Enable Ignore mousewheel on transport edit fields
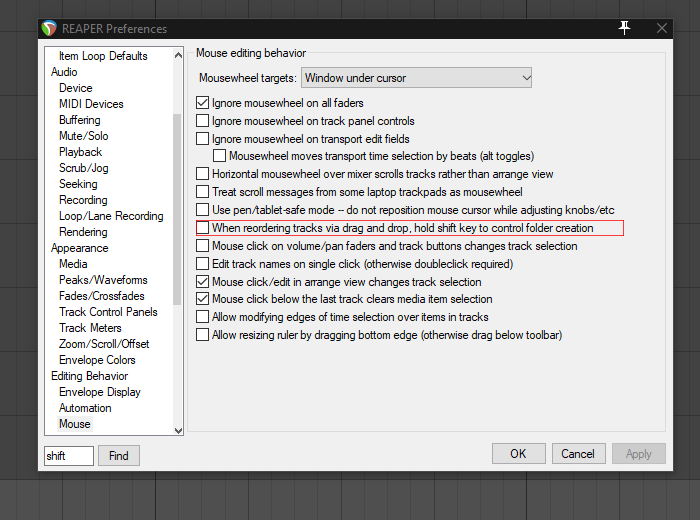The image size is (700, 520). tap(202, 139)
